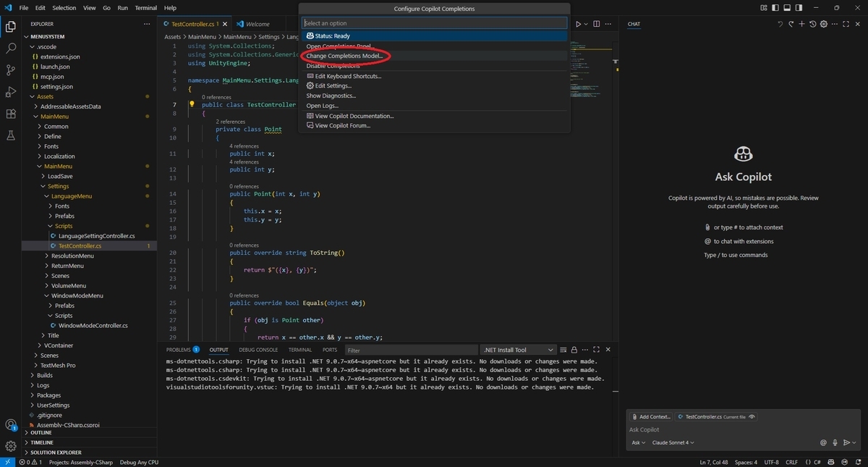Switch to the Welcome editor tab

click(258, 24)
